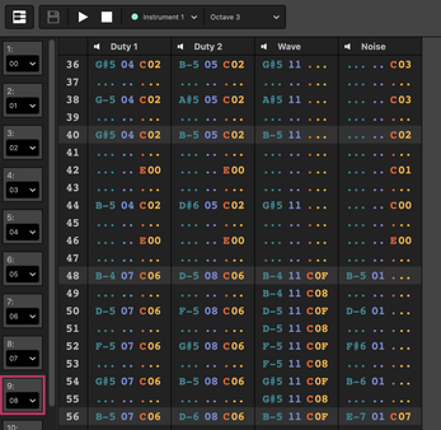The image size is (441, 430).
Task: Select A#5 note in Wave row 38
Action: click(x=272, y=100)
